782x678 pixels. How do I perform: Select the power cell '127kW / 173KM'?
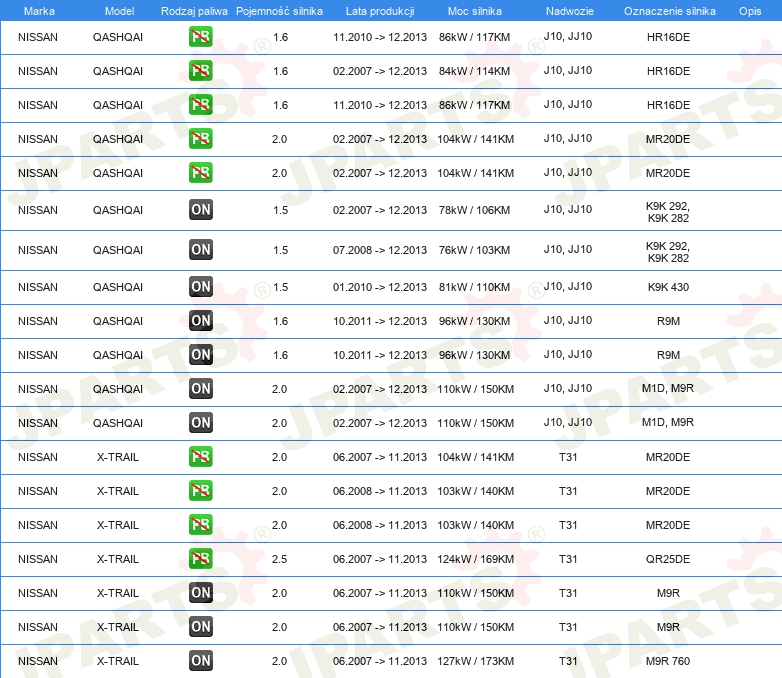point(475,661)
